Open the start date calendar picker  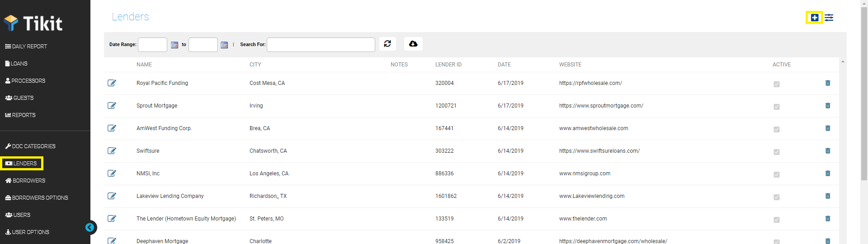tap(175, 45)
